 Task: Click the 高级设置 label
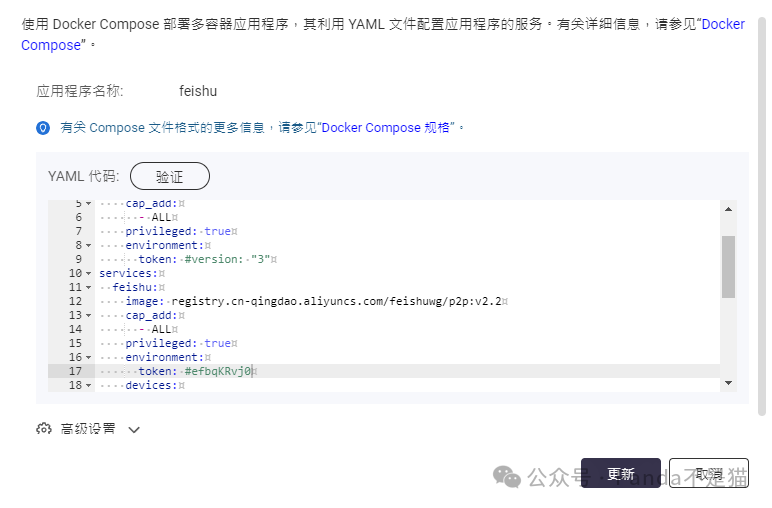click(x=88, y=429)
